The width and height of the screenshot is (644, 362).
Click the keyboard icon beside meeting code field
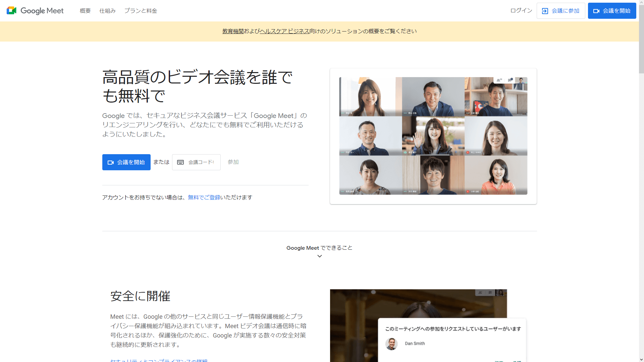(180, 162)
